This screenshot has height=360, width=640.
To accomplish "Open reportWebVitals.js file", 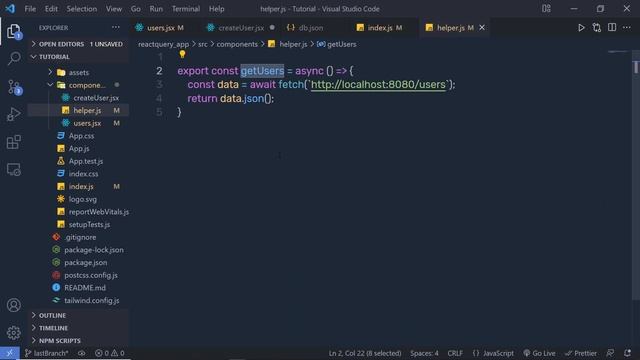I will (x=78, y=211).
